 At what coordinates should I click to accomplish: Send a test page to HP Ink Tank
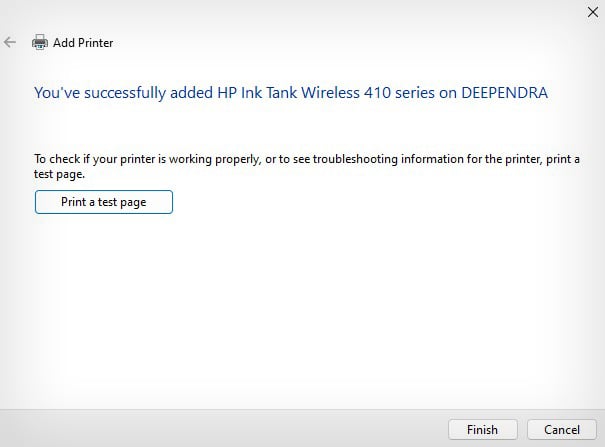(104, 202)
